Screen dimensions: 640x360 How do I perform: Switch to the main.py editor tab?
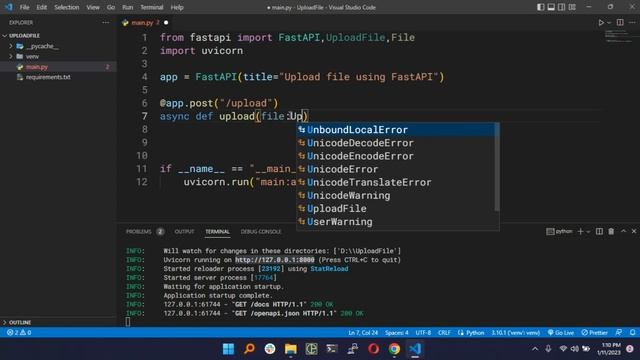point(142,22)
